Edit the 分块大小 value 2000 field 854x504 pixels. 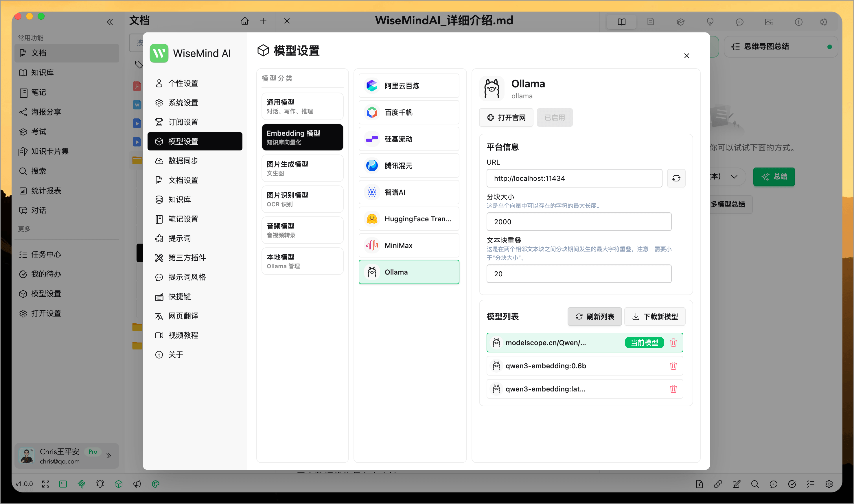click(578, 221)
